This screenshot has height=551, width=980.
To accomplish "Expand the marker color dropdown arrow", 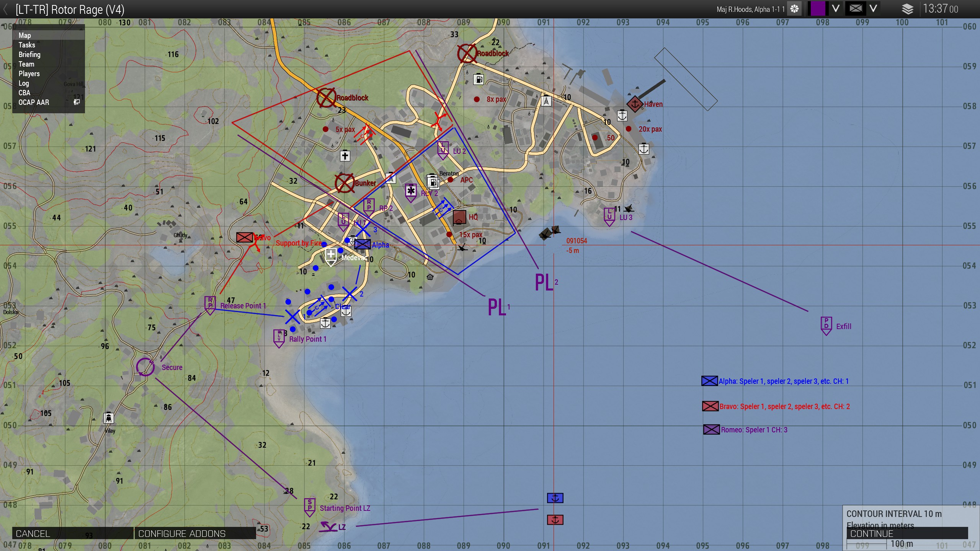I will [x=836, y=9].
